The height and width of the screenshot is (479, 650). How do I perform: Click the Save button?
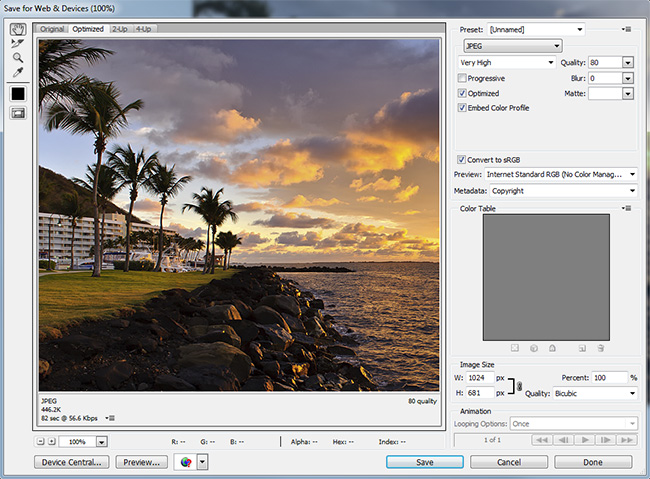tap(425, 462)
